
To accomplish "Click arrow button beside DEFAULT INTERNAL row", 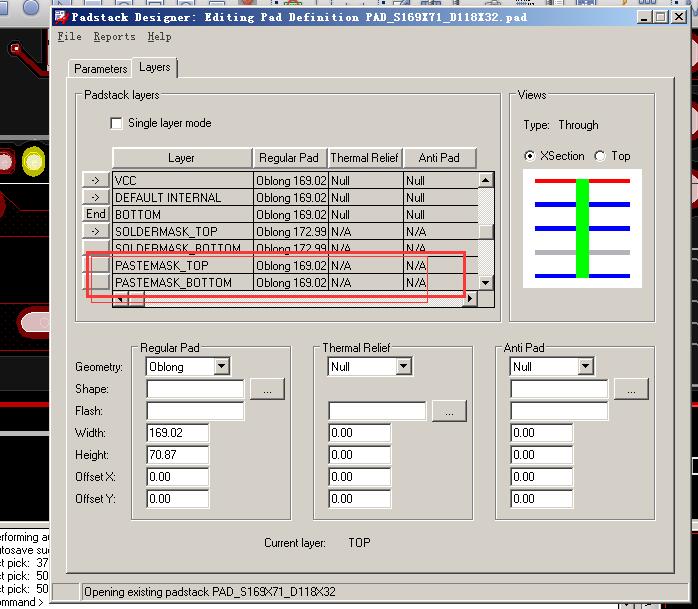I will pos(96,197).
